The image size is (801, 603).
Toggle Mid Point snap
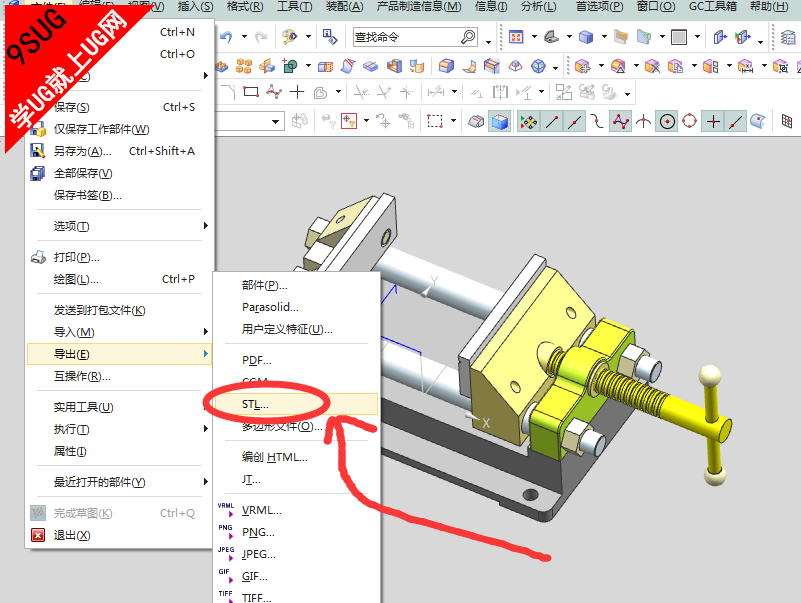coord(575,122)
